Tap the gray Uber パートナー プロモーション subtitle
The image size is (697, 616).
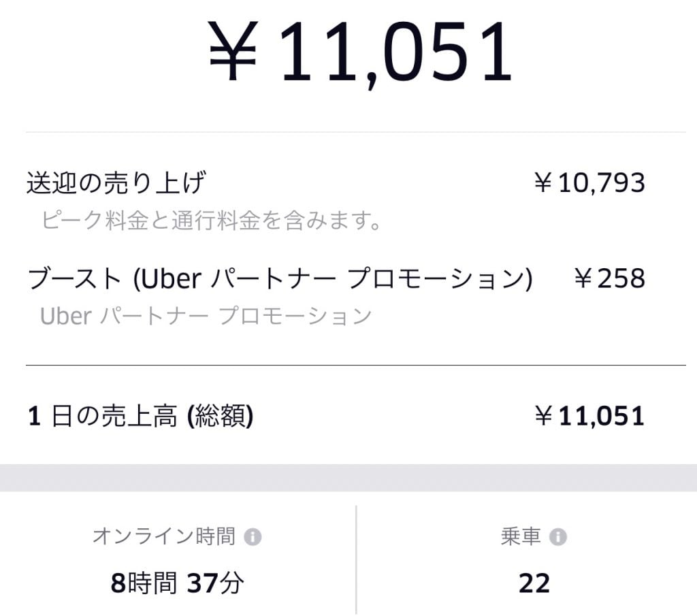click(x=206, y=316)
